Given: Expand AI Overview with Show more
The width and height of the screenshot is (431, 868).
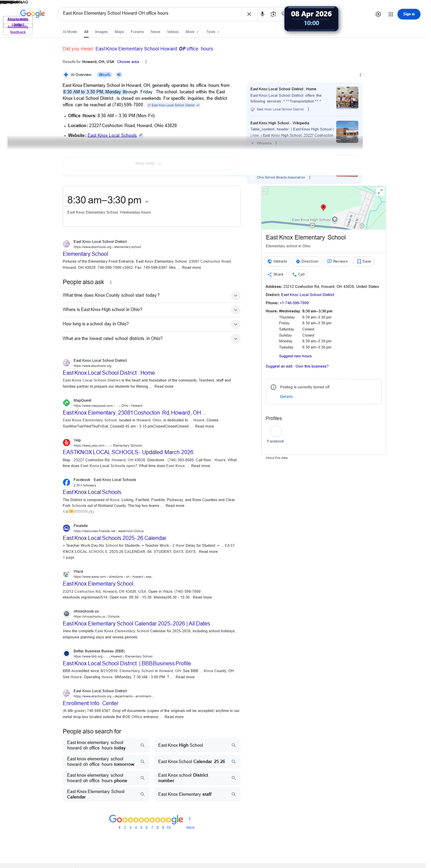Looking at the screenshot, I should (149, 164).
